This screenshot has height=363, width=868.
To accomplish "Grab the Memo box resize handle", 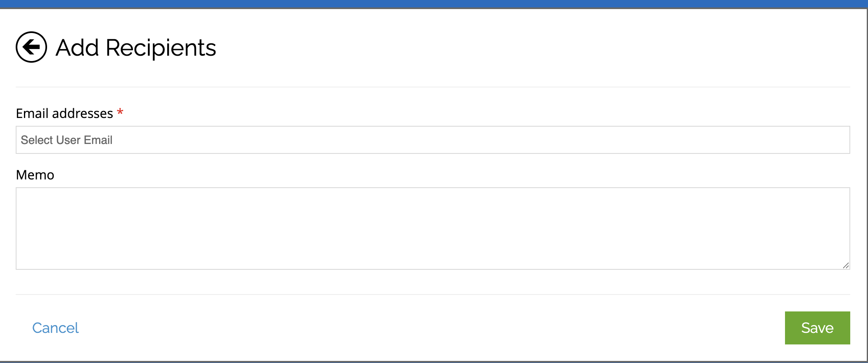I will click(x=846, y=265).
